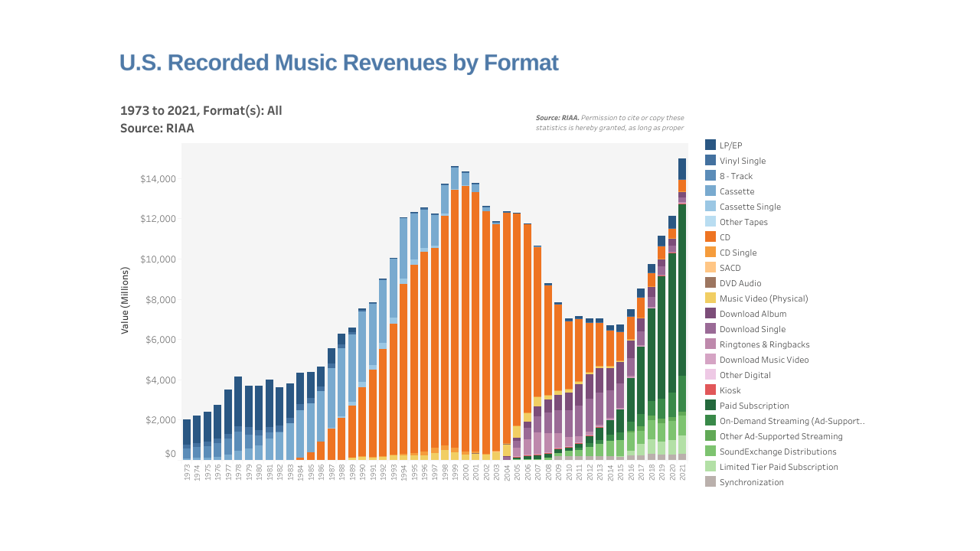Image resolution: width=980 pixels, height=551 pixels.
Task: Click the Download Album purple swatch
Action: point(710,314)
